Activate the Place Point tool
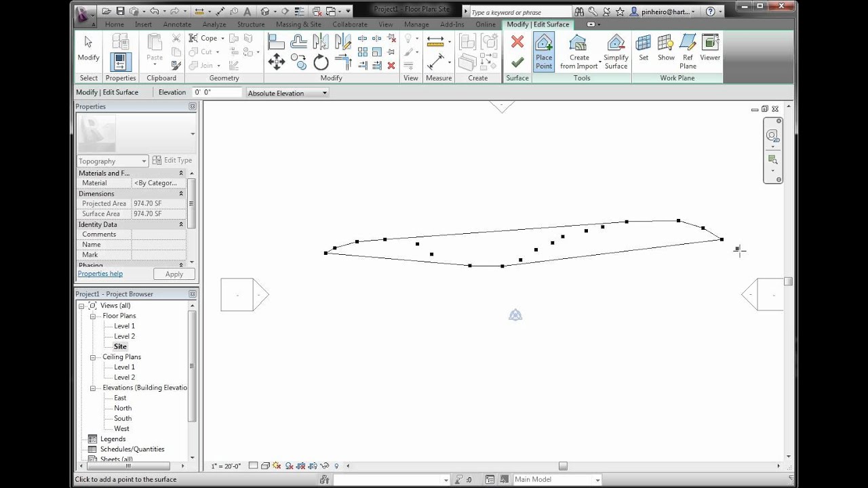868x488 pixels. 544,51
